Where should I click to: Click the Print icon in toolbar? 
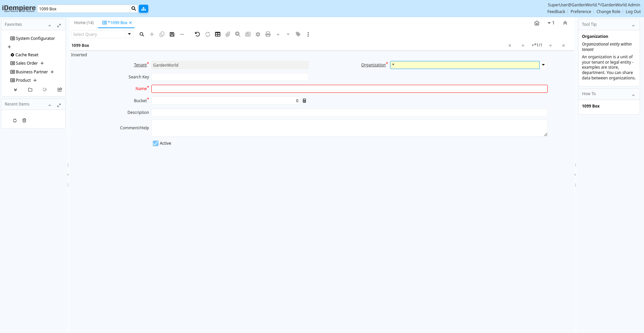click(268, 34)
